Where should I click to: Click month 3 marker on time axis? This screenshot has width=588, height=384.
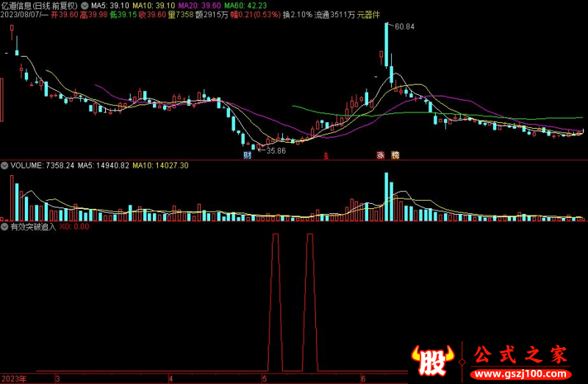[57, 379]
